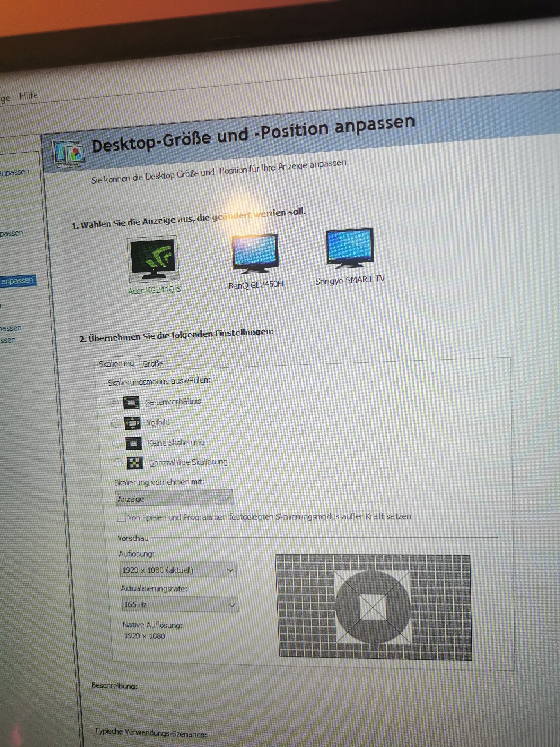The height and width of the screenshot is (747, 560).
Task: Click the Keine Skalierung mode icon
Action: (x=134, y=443)
